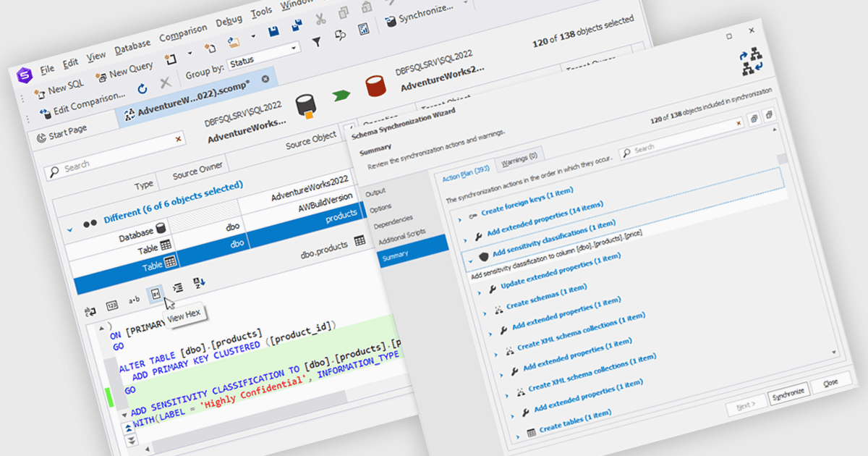Click the abc replace icon in editor toolbar
868x456 pixels.
click(x=90, y=312)
